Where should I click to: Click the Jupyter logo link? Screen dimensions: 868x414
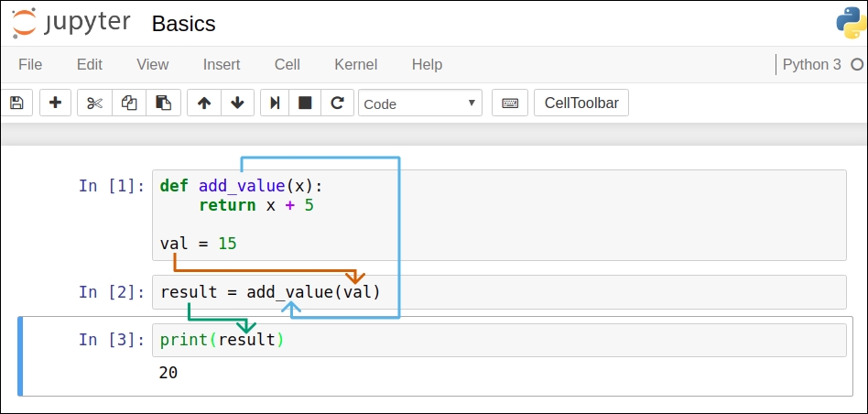71,23
